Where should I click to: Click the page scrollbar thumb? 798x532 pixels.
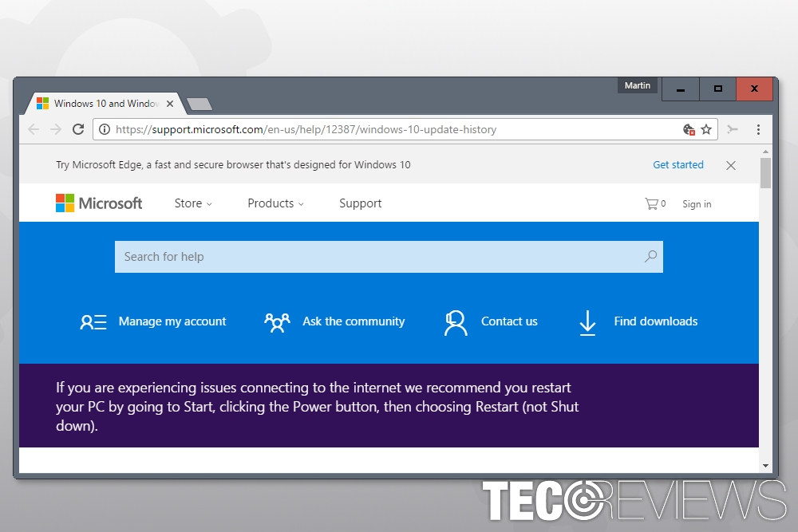(765, 173)
